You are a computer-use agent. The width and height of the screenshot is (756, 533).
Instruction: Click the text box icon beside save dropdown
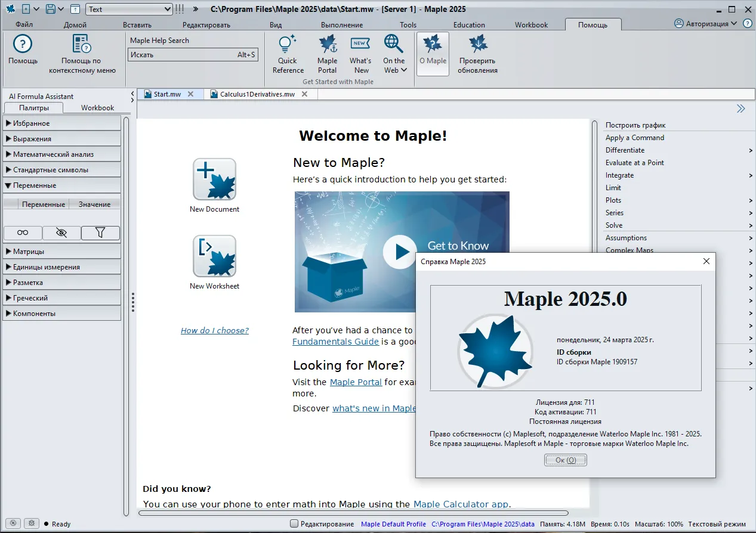tap(75, 9)
